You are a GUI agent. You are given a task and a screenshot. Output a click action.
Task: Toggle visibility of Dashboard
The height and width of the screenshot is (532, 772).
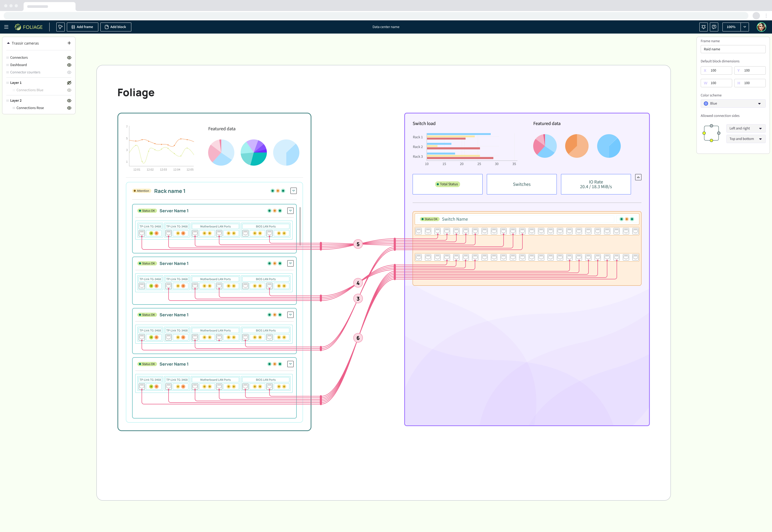[x=69, y=65]
